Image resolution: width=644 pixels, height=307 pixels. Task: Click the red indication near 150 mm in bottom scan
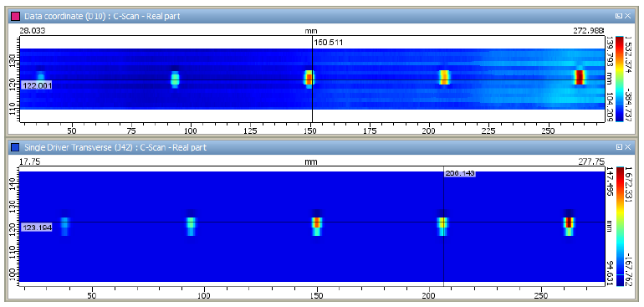[x=316, y=223]
